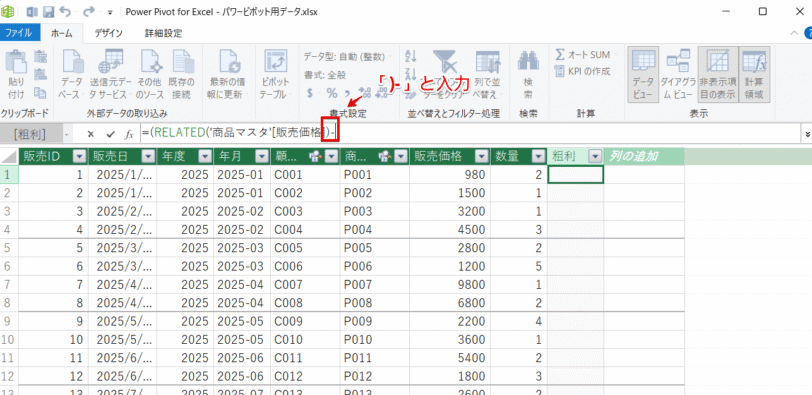Open 書式: 全般 dropdown
This screenshot has height=395, width=812.
(x=328, y=75)
